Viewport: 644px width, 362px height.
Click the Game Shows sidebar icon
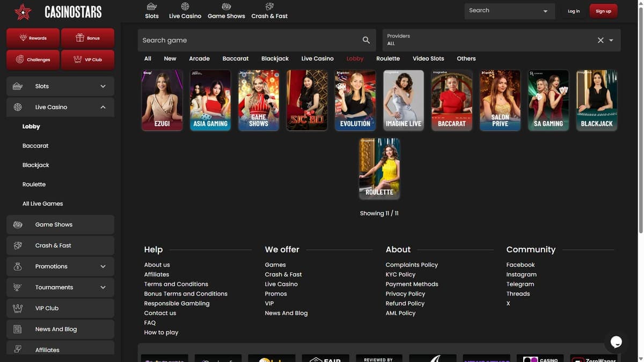click(x=18, y=225)
